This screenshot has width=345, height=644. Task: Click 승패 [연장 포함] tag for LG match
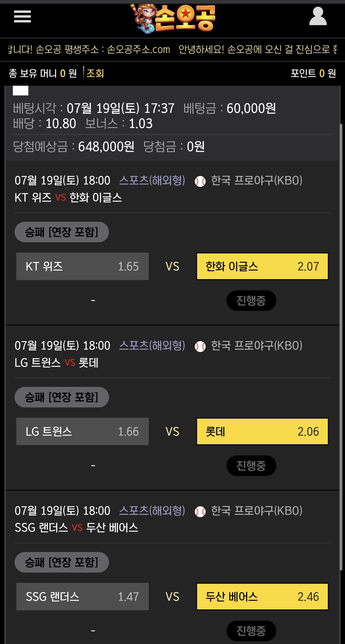[x=62, y=397]
